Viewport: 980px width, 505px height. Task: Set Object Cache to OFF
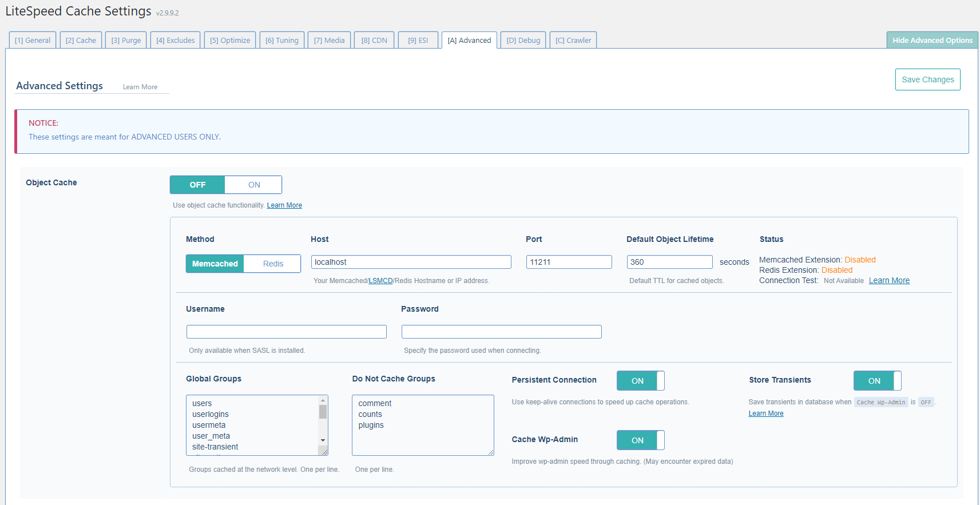tap(197, 185)
